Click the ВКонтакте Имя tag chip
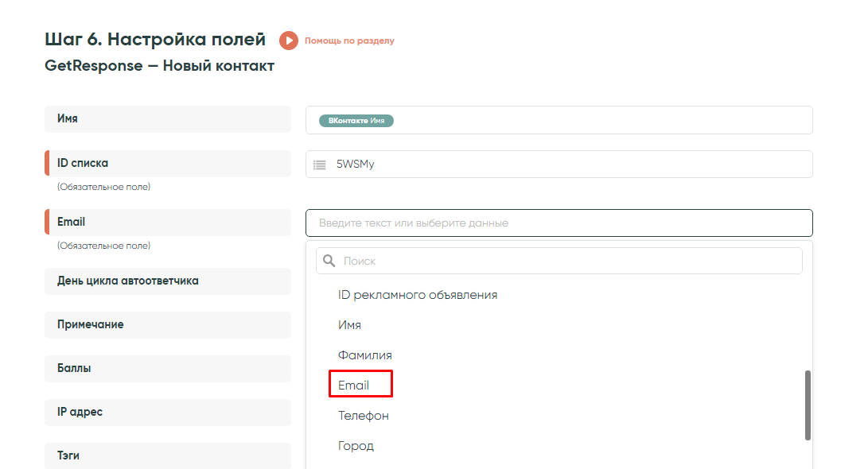The width and height of the screenshot is (868, 469). (x=356, y=121)
